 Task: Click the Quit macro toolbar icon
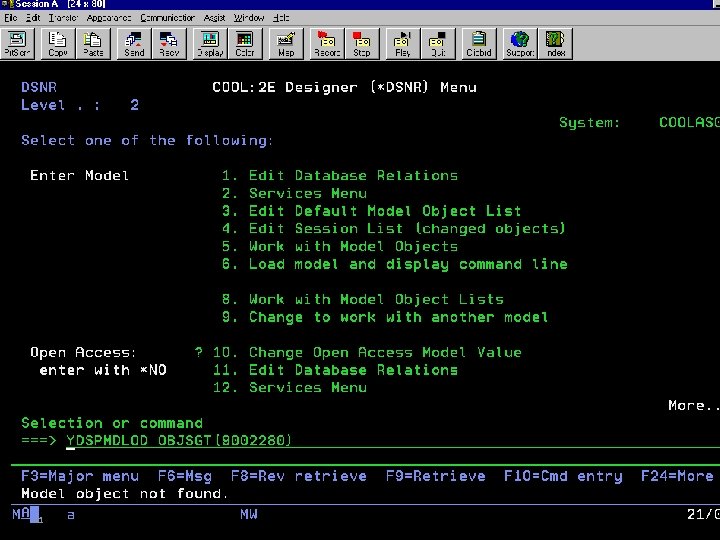[x=438, y=44]
